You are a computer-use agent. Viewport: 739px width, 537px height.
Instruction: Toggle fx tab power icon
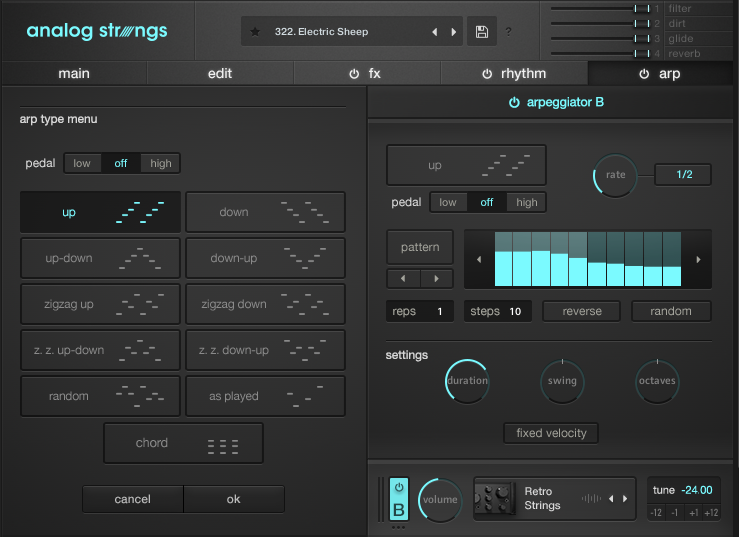coord(354,74)
